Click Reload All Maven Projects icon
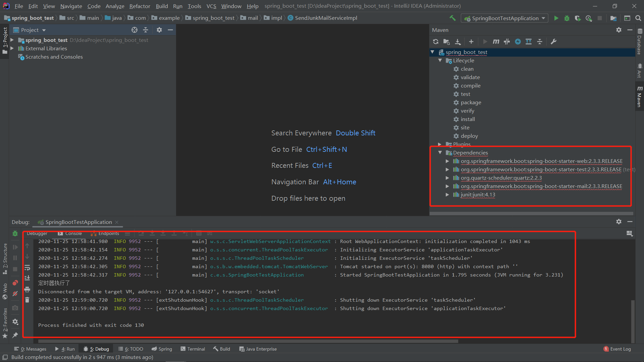 point(435,42)
